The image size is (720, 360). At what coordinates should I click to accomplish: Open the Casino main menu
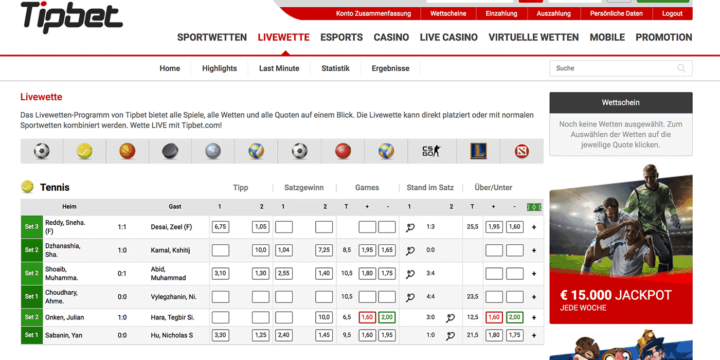pyautogui.click(x=391, y=38)
